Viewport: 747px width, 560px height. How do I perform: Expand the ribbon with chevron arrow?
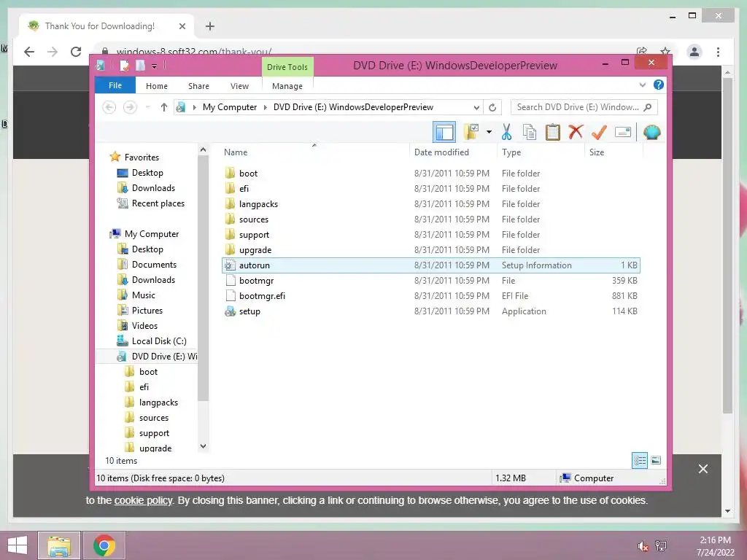click(642, 85)
